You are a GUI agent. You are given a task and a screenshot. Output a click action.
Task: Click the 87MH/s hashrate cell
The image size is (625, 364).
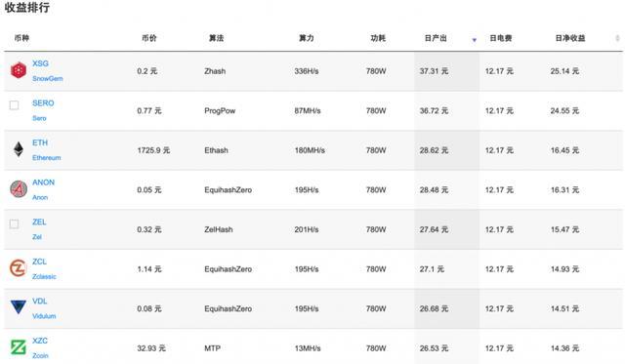tap(308, 110)
